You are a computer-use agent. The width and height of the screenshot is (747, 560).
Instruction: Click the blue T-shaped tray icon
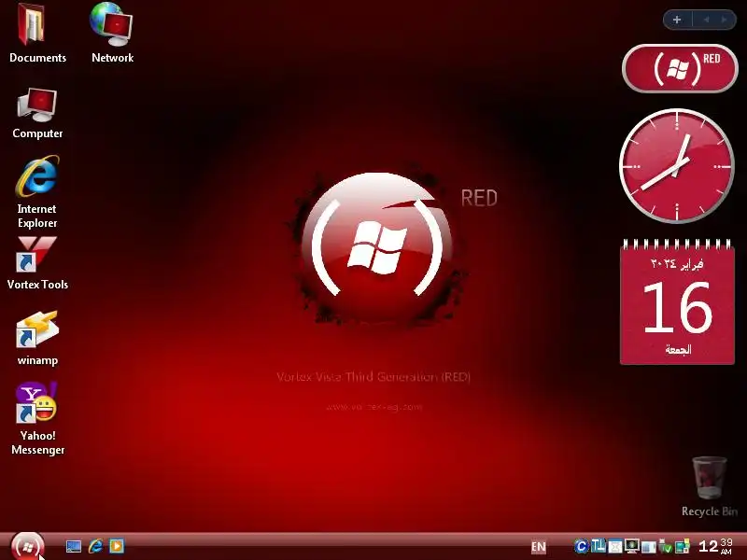[x=599, y=546]
